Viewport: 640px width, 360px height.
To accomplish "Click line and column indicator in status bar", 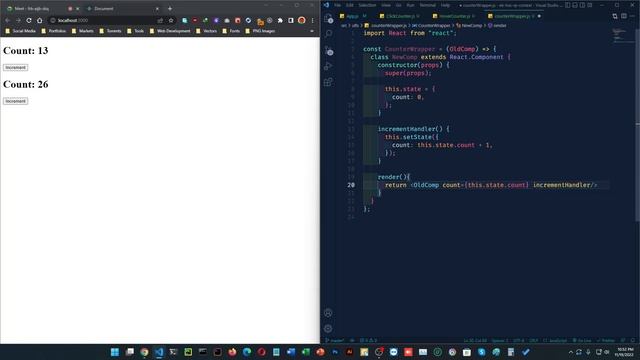I will [x=475, y=340].
